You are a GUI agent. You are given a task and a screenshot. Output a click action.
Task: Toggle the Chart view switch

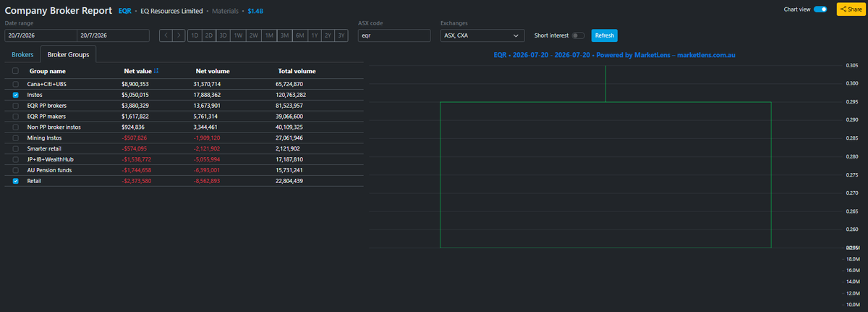pos(820,9)
